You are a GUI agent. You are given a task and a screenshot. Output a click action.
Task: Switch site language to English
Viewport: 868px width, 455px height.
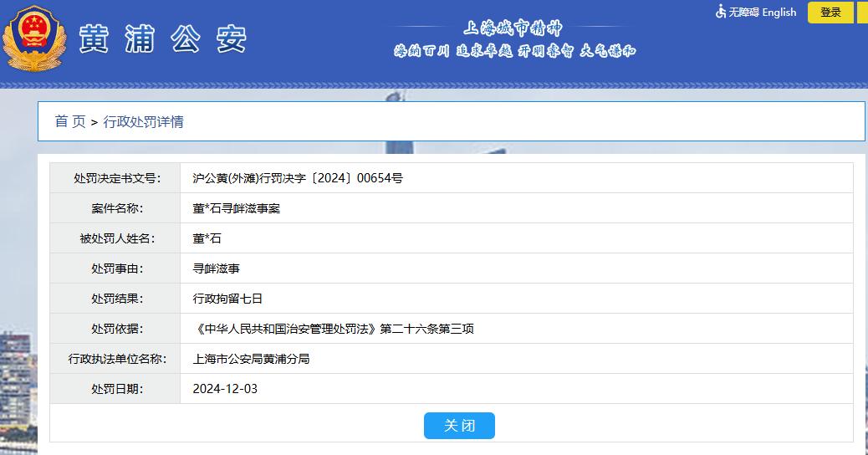click(x=779, y=13)
